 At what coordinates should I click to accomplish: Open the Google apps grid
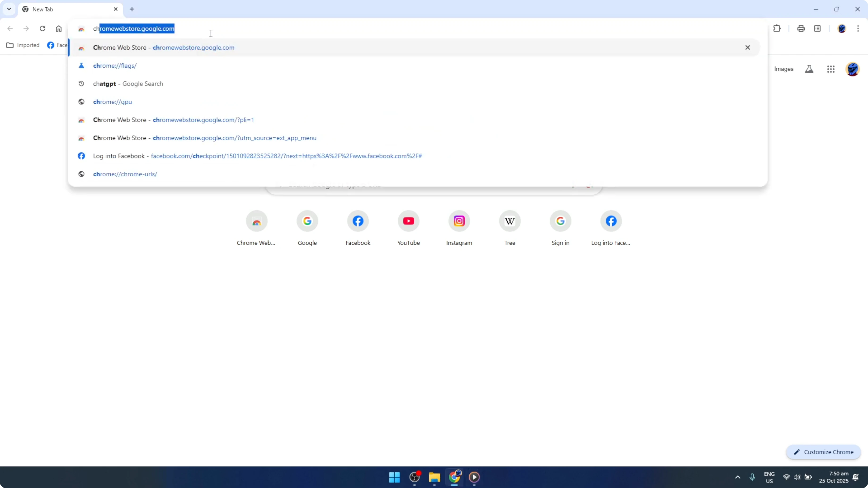(831, 69)
